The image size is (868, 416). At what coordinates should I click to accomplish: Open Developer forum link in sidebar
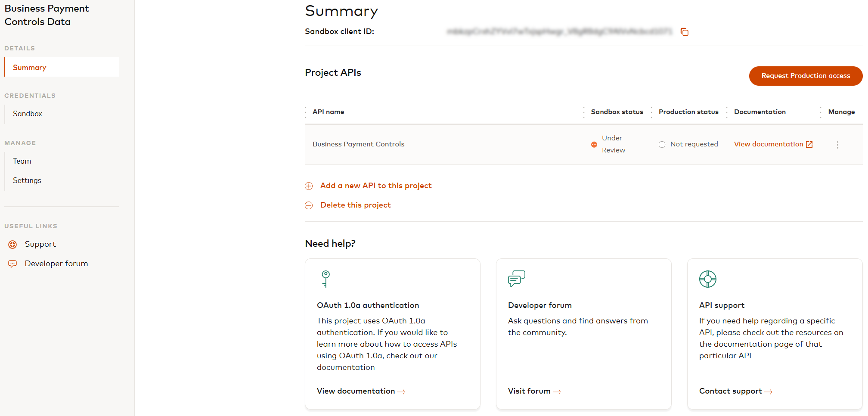point(56,264)
